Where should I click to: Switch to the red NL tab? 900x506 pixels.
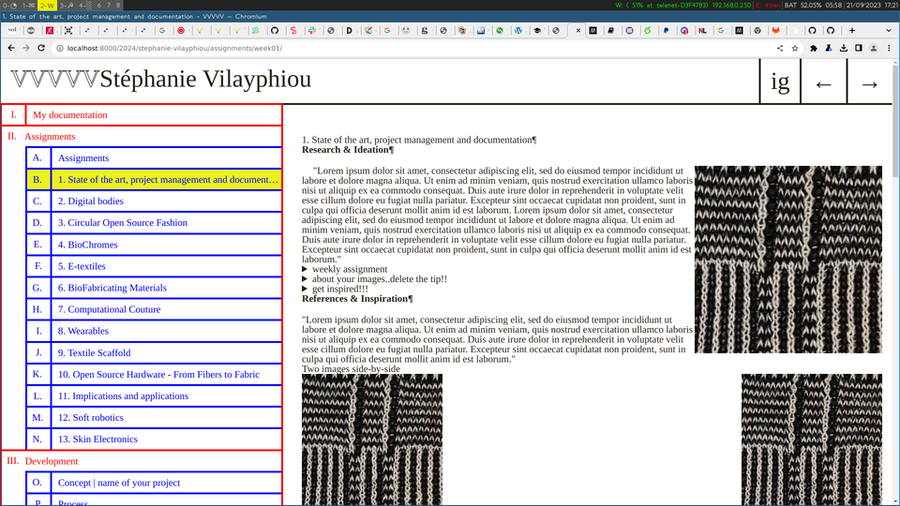pyautogui.click(x=702, y=30)
